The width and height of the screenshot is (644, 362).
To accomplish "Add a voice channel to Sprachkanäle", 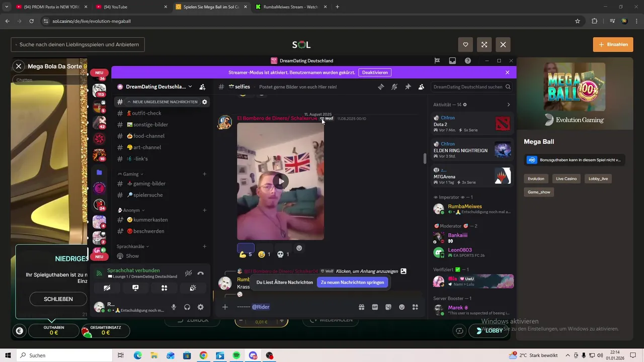I will (x=204, y=246).
